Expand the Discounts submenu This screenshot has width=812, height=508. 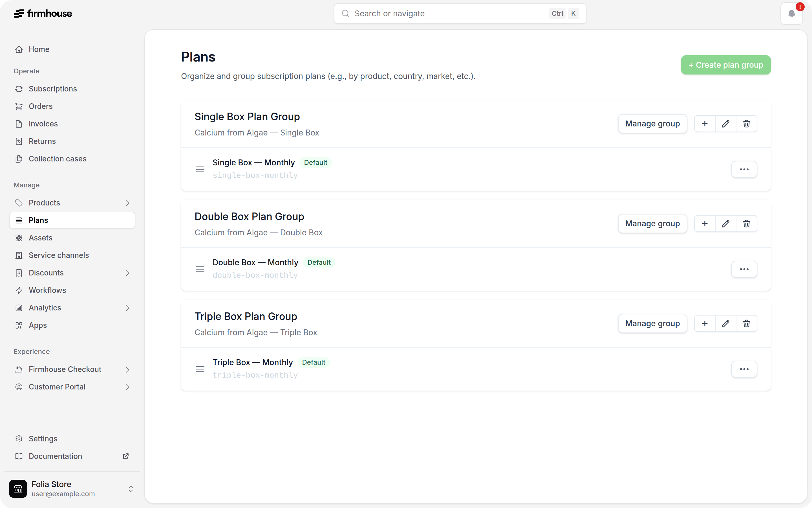(127, 273)
